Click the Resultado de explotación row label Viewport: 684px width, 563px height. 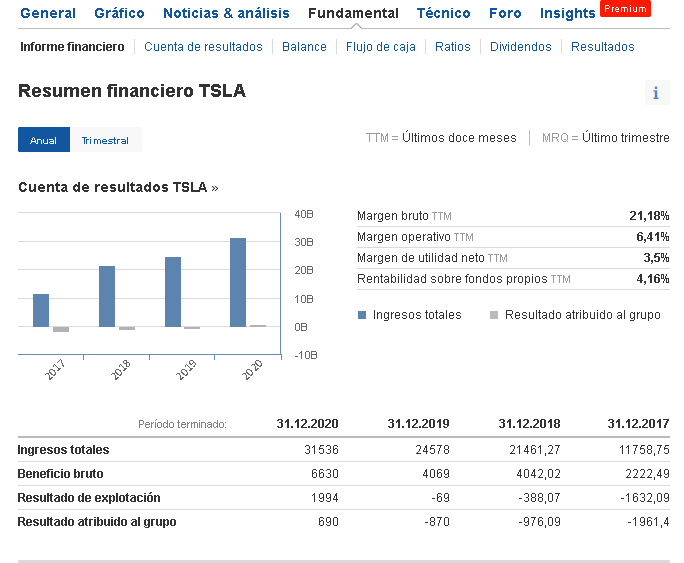(x=89, y=498)
